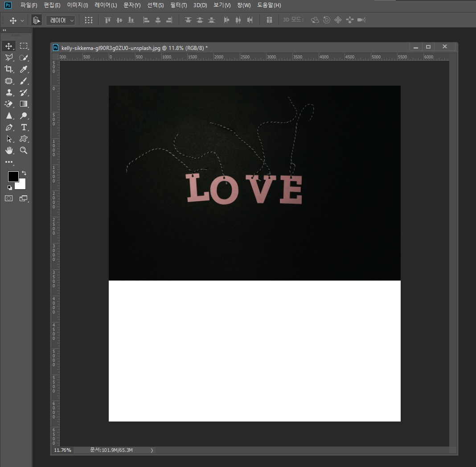Select the Eraser tool

pyautogui.click(x=9, y=104)
